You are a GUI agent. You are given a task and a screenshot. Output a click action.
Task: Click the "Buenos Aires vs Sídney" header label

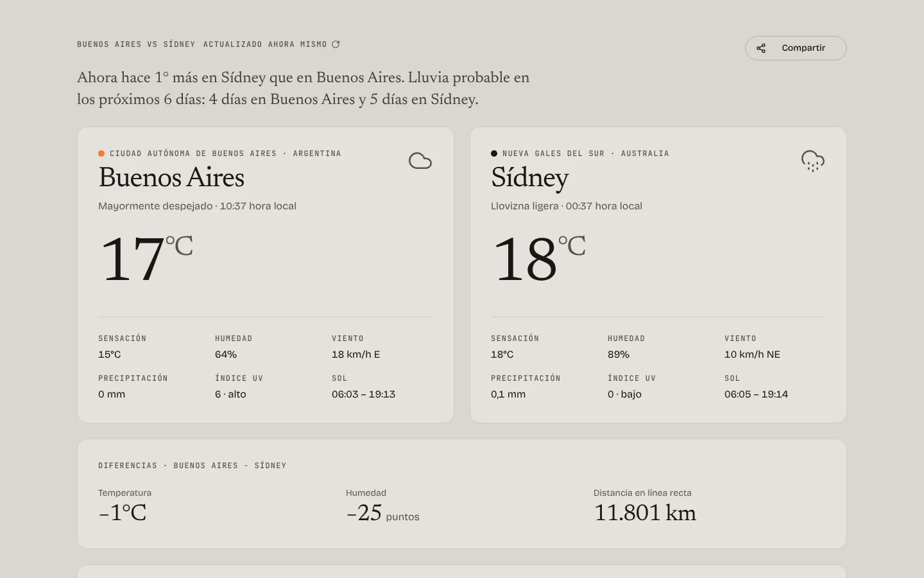[136, 44]
